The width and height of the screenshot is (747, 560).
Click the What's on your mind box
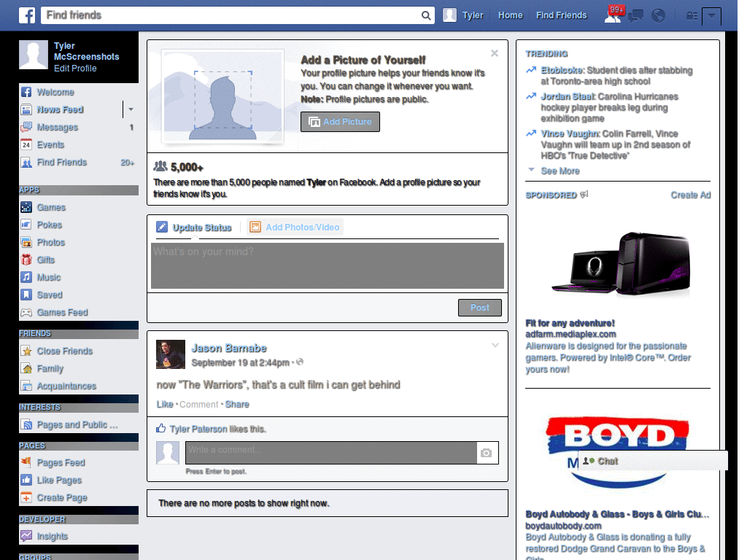328,265
